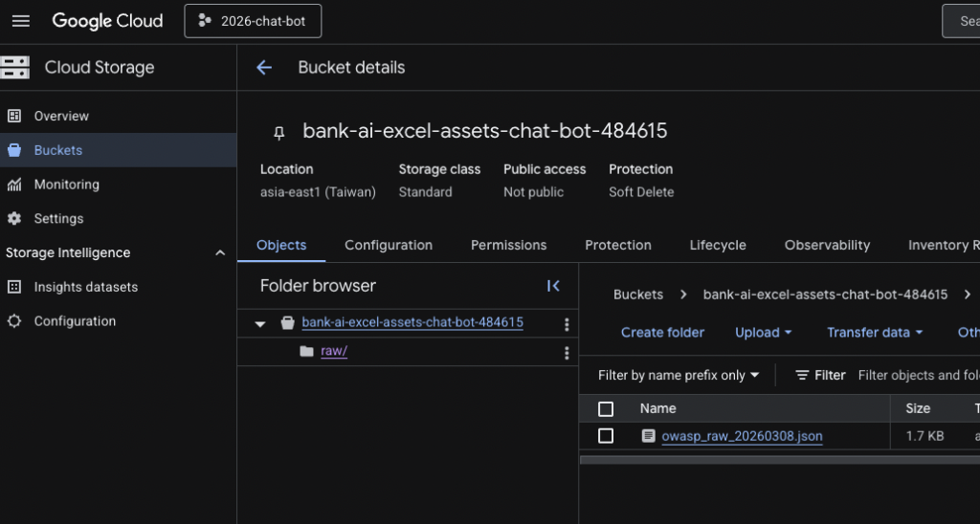
Task: Open more options for the bucket tree row
Action: [567, 324]
